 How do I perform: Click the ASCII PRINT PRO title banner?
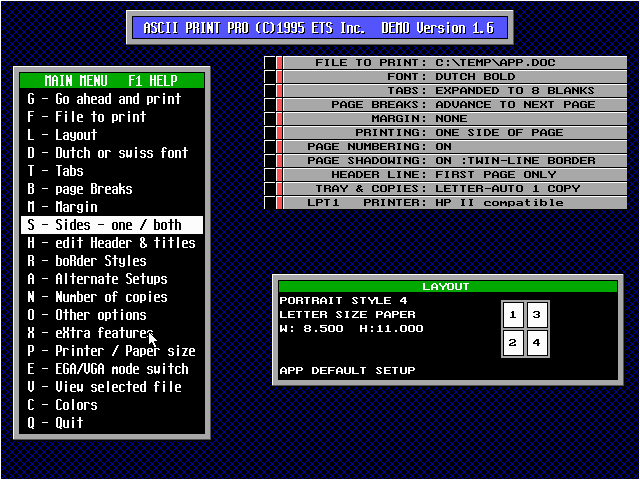click(x=320, y=28)
